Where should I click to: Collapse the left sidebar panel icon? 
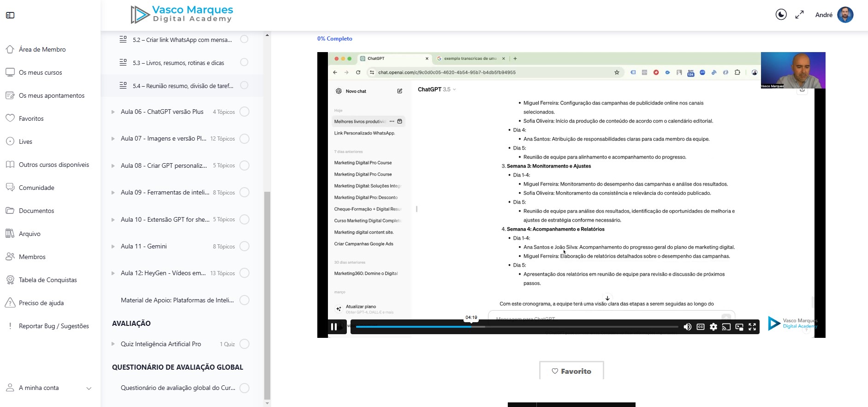point(10,15)
